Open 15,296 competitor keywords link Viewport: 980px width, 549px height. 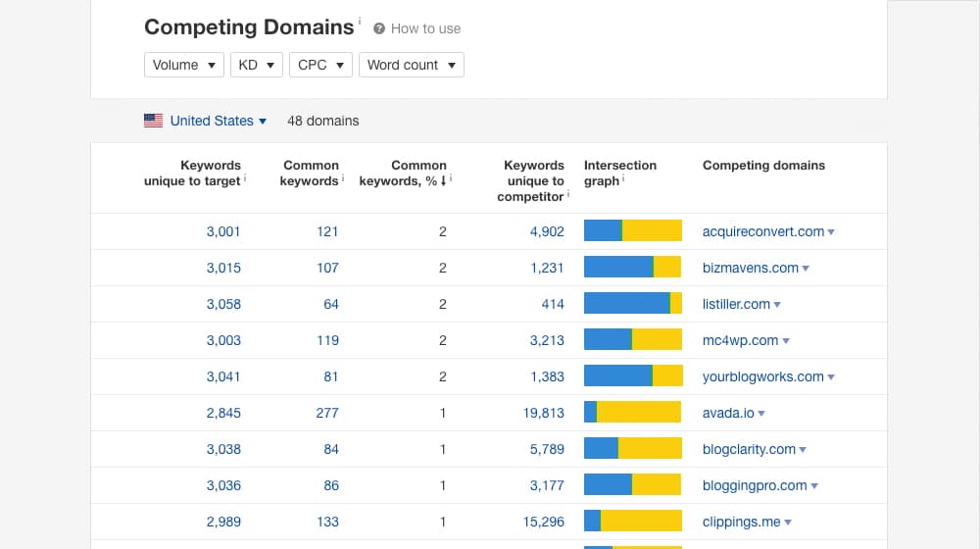click(543, 522)
